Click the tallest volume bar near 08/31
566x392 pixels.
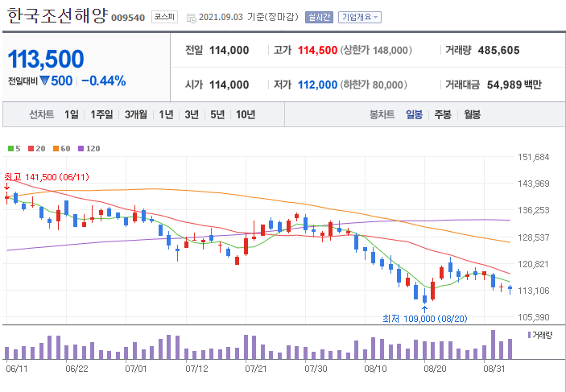click(x=493, y=345)
